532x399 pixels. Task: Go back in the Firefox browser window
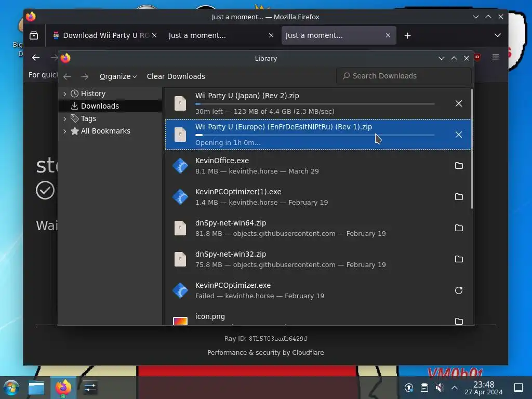tap(36, 57)
